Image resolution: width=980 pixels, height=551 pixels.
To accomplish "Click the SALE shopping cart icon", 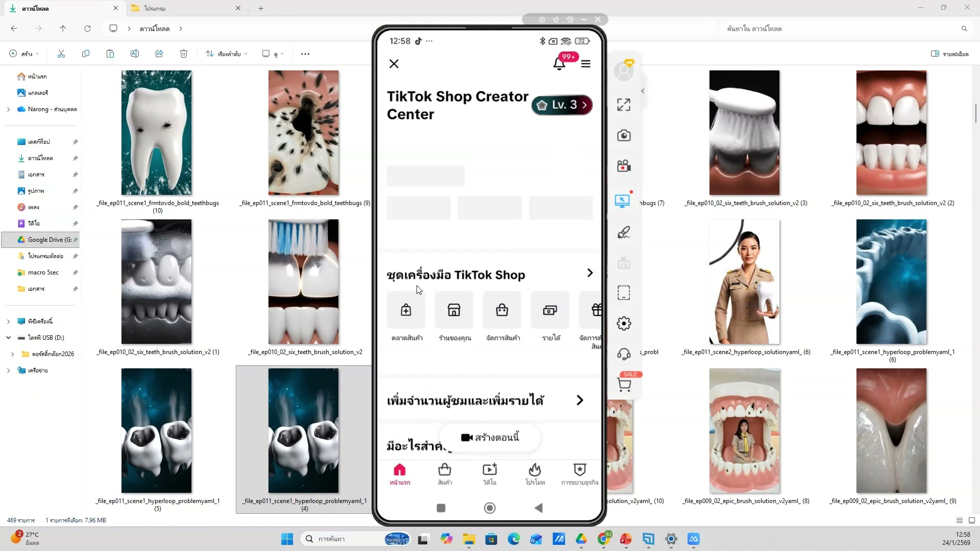I will pos(624,384).
